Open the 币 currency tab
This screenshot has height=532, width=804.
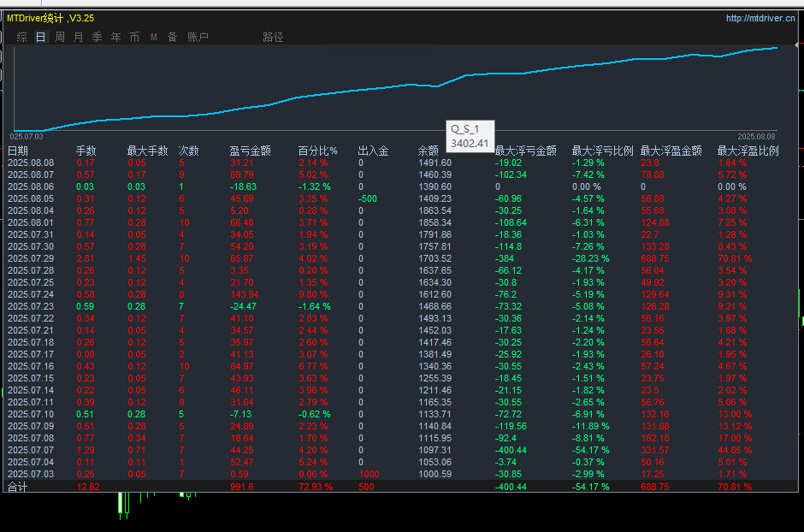[134, 37]
